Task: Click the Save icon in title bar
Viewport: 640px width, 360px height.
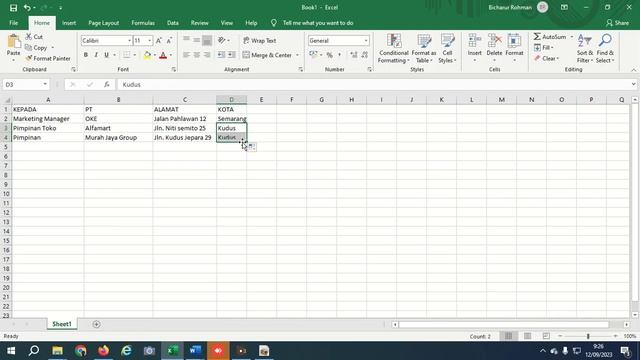Action: click(13, 8)
